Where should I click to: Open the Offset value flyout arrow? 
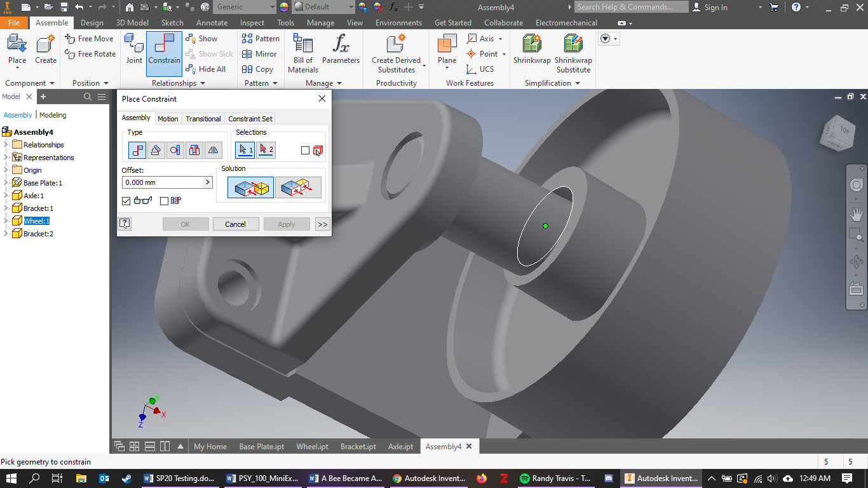click(207, 182)
